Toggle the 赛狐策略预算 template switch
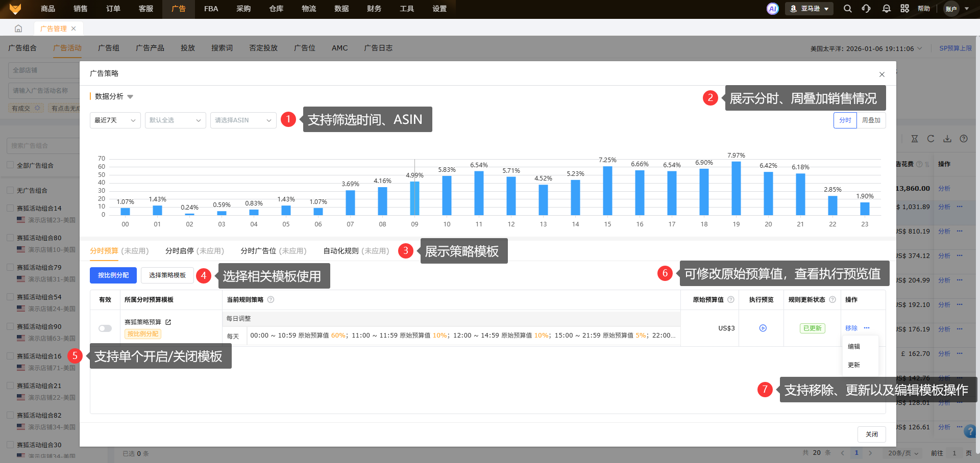 105,328
